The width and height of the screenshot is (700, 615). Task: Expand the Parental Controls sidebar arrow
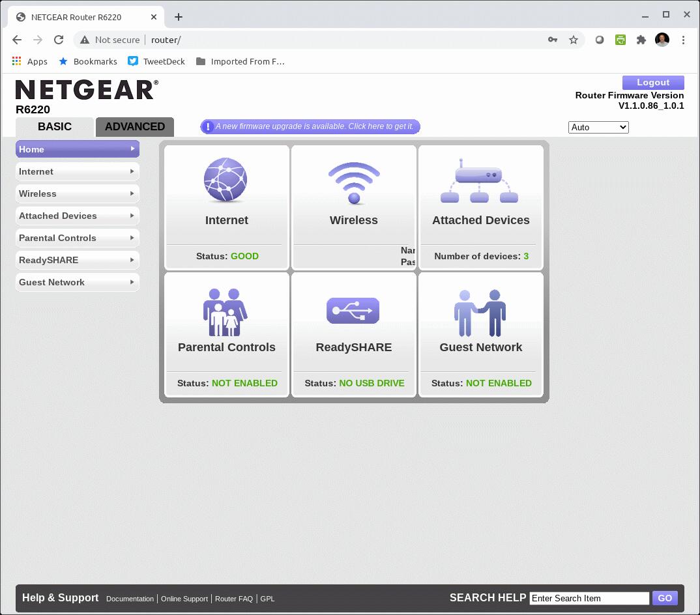pyautogui.click(x=132, y=238)
